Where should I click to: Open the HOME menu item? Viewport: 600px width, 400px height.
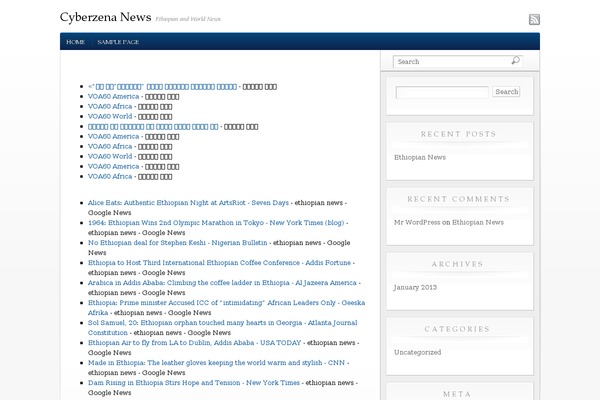point(75,42)
